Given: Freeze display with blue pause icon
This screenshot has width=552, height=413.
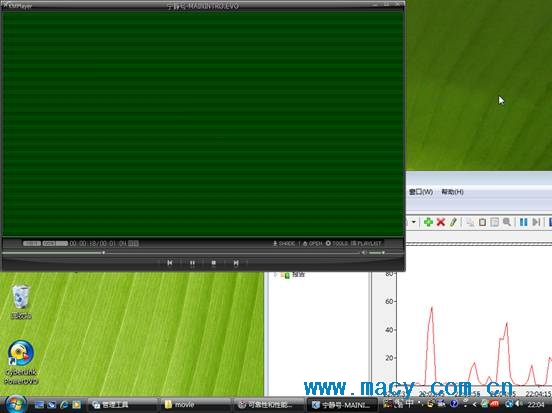Looking at the screenshot, I should tap(523, 222).
